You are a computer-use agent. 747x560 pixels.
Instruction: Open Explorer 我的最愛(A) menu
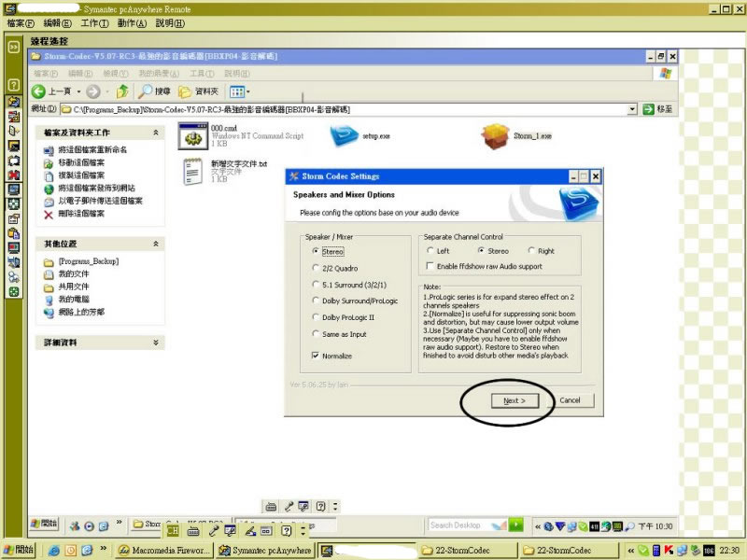[x=158, y=74]
